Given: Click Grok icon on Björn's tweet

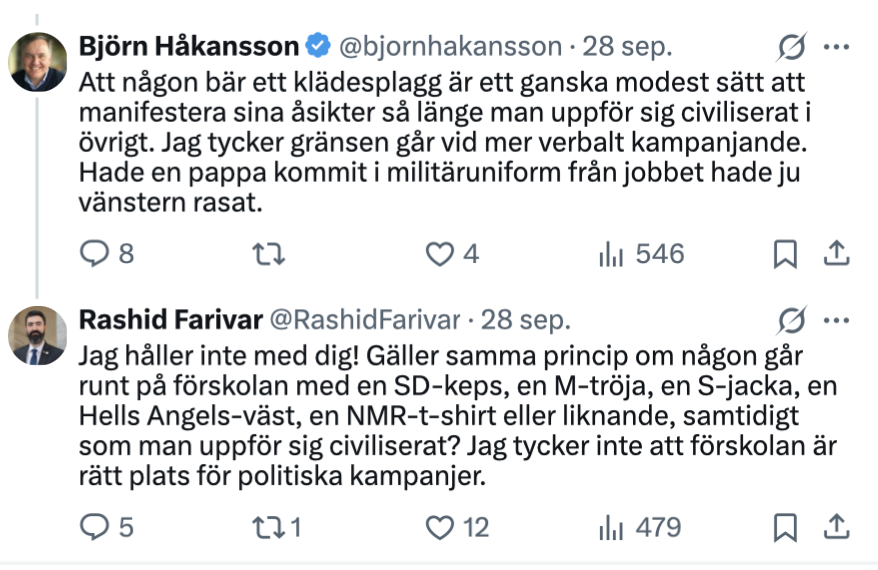Looking at the screenshot, I should tap(792, 46).
